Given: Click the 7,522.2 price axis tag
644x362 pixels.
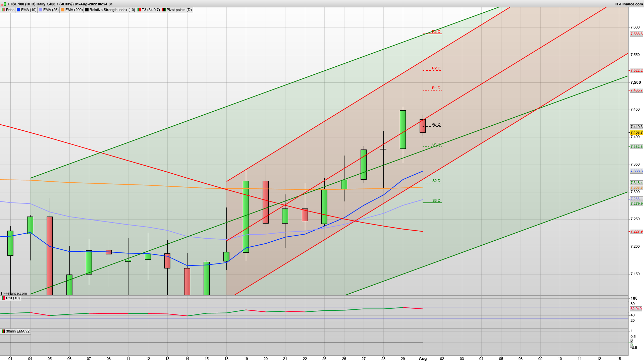Looking at the screenshot, I should (636, 70).
